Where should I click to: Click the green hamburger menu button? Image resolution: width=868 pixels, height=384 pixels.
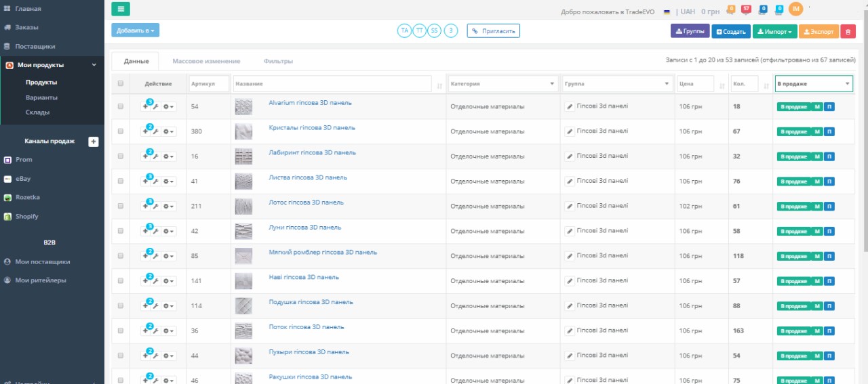tap(121, 9)
